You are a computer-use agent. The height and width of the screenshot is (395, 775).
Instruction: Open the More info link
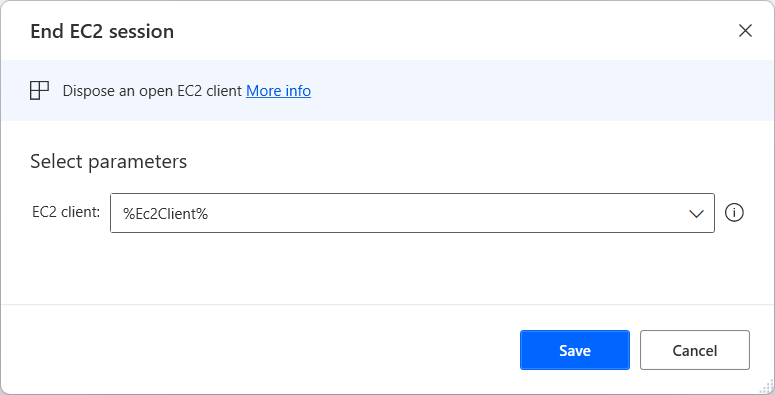coord(278,91)
